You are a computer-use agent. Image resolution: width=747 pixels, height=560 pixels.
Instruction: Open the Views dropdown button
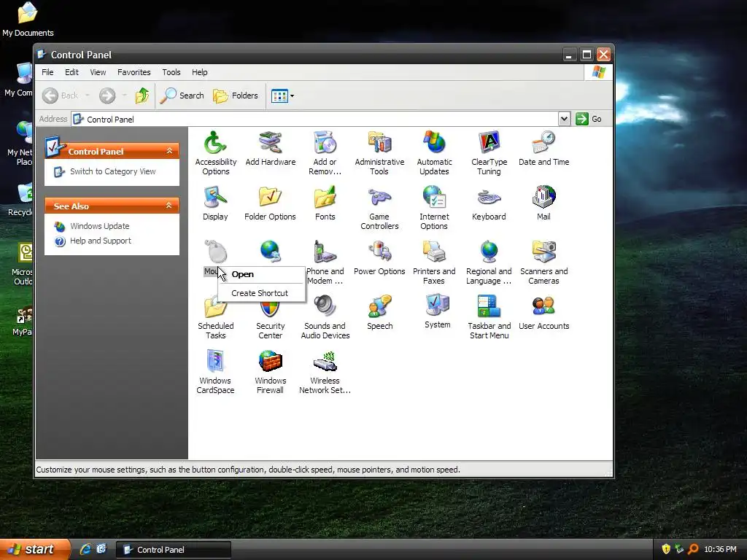[282, 96]
